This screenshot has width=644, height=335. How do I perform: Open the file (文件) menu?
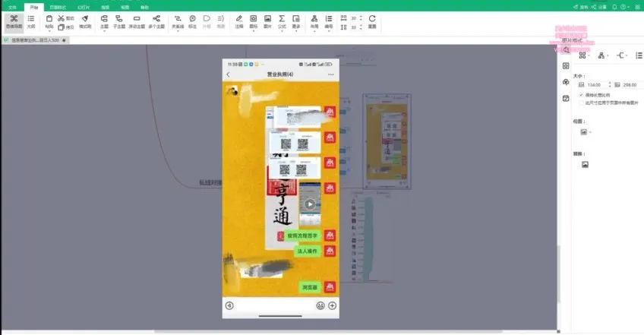coord(12,6)
